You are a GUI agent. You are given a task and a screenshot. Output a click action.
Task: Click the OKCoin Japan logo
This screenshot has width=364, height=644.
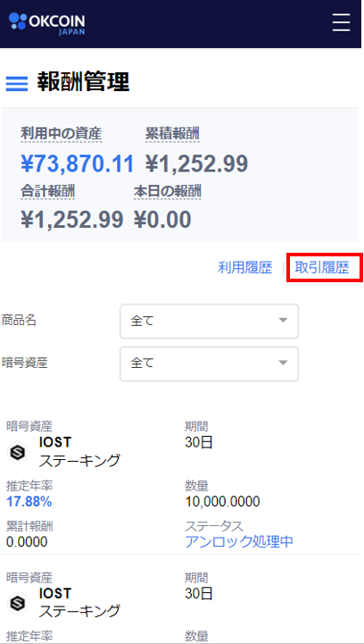(x=46, y=24)
